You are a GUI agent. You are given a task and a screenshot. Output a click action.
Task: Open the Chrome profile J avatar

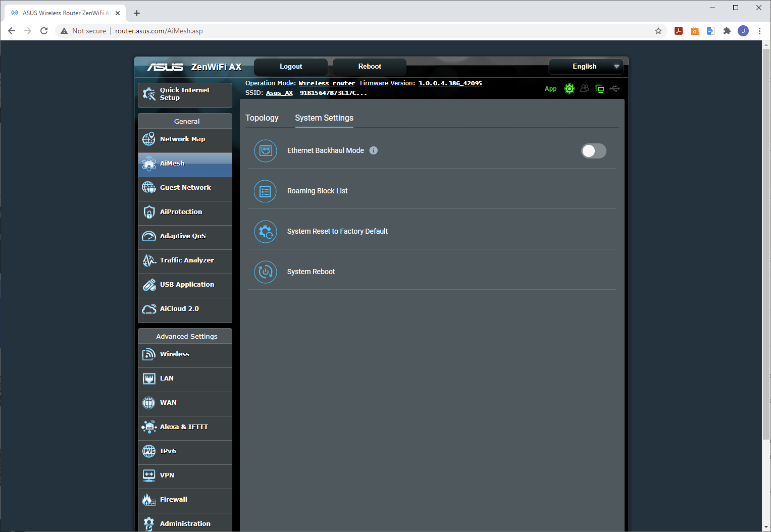tap(743, 31)
